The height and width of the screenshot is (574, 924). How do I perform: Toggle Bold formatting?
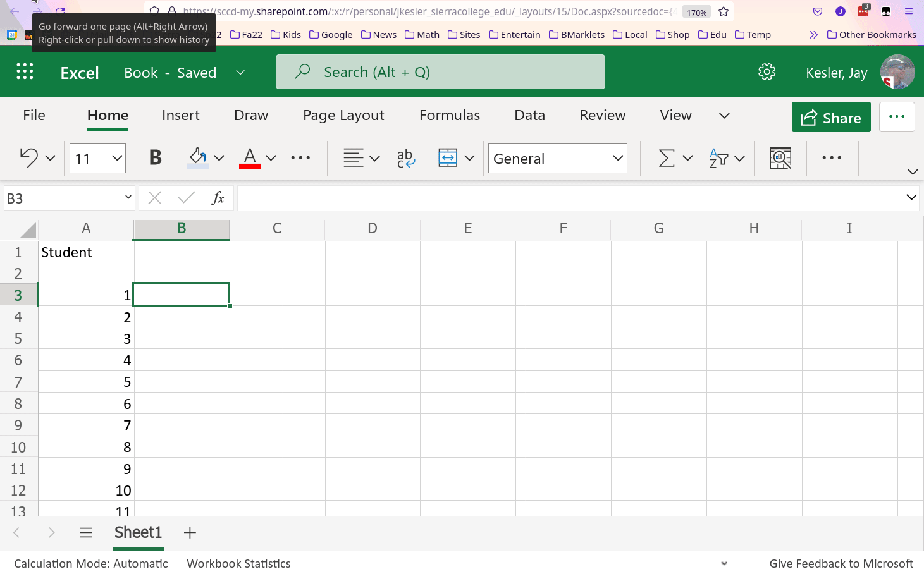[x=155, y=157]
